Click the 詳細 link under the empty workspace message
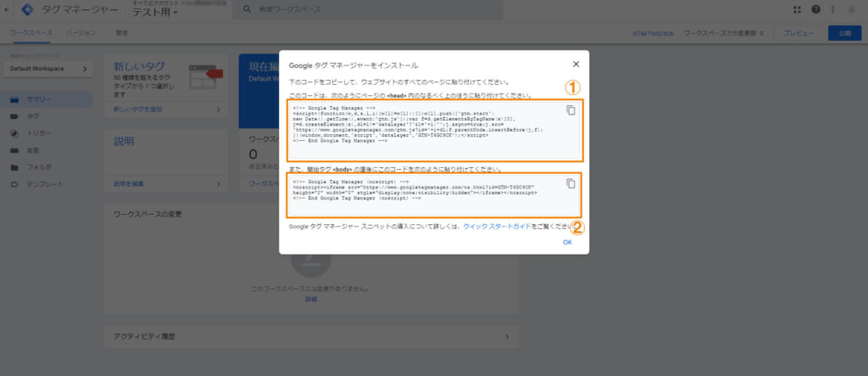Image resolution: width=868 pixels, height=376 pixels. 311,300
